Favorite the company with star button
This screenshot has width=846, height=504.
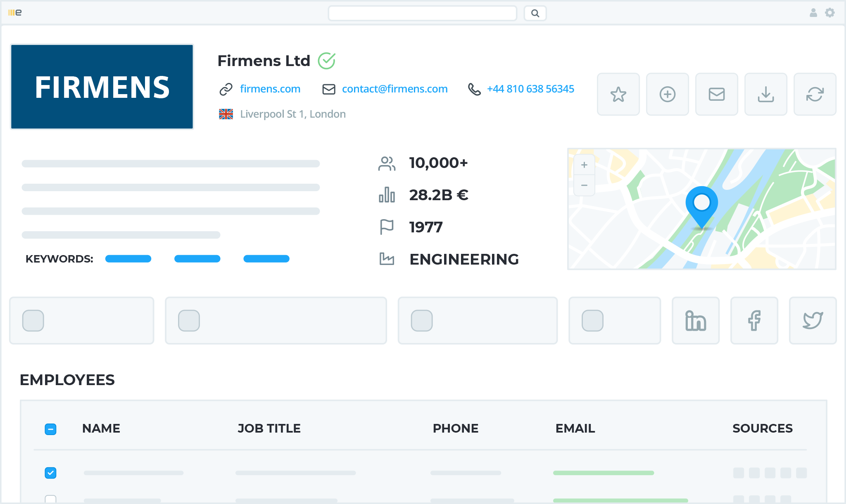(618, 94)
